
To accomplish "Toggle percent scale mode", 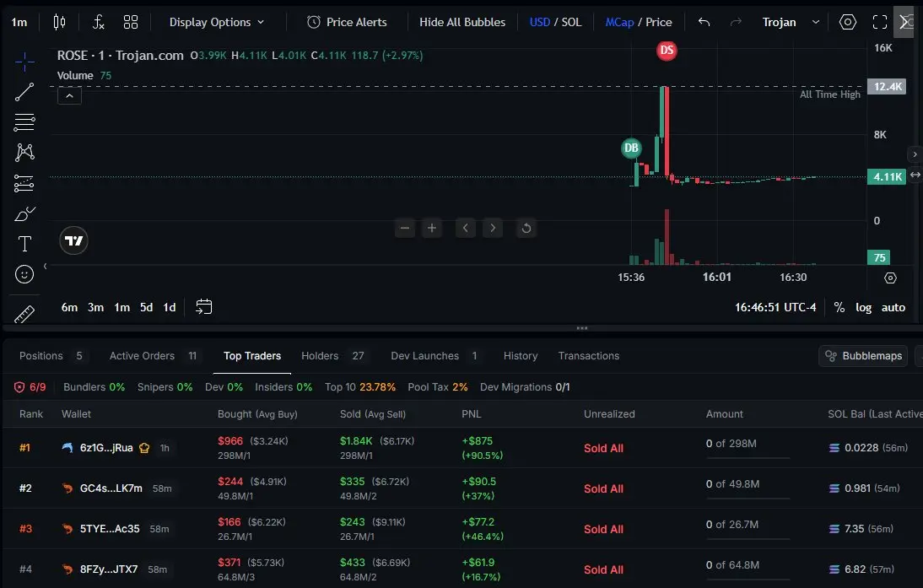I will (839, 307).
